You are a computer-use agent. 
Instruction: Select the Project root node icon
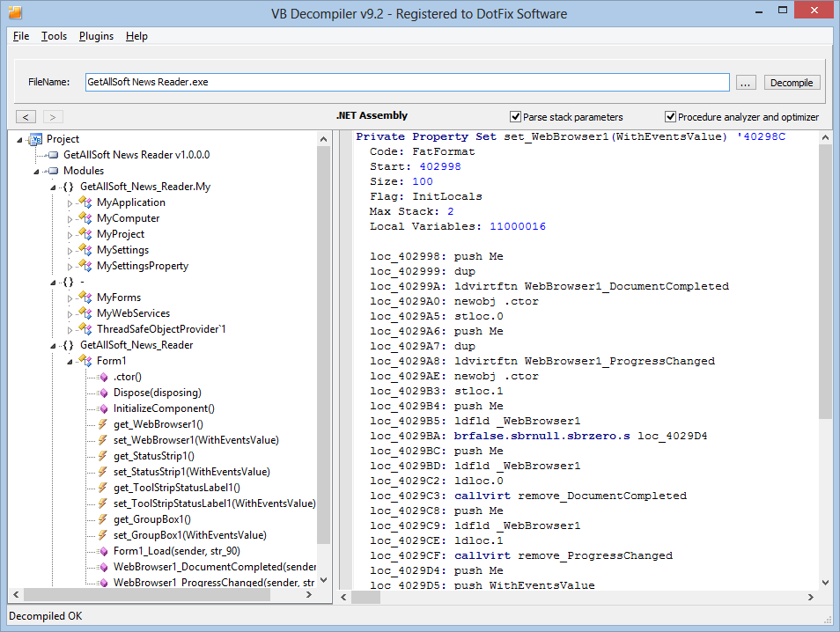(x=36, y=139)
